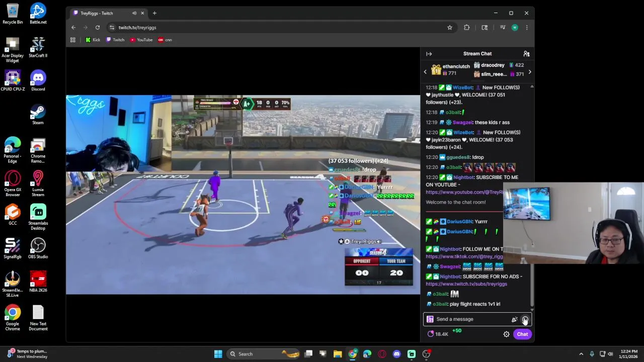Select the Steam desktop shortcut
The height and width of the screenshot is (362, 644).
pos(38,114)
